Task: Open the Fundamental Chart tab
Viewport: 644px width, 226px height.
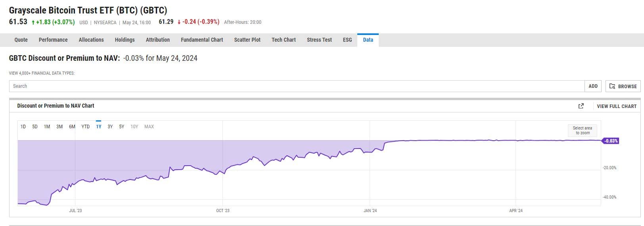Action: point(202,40)
